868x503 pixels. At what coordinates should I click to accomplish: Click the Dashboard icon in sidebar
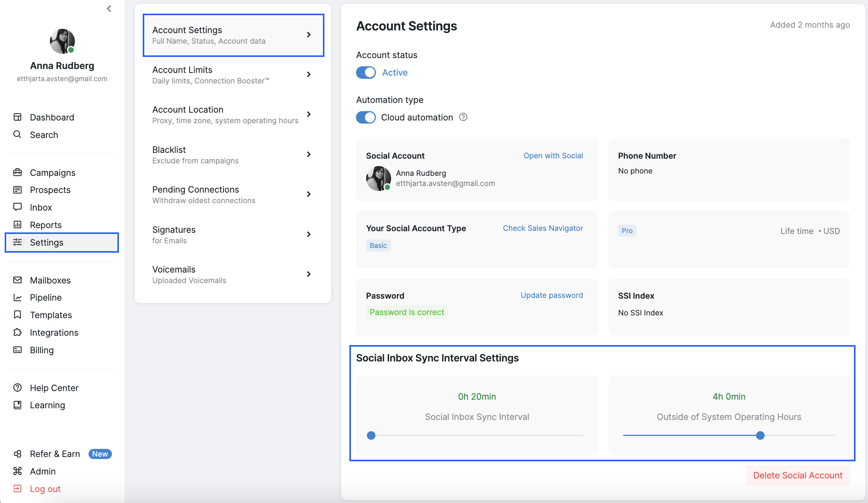pos(18,117)
